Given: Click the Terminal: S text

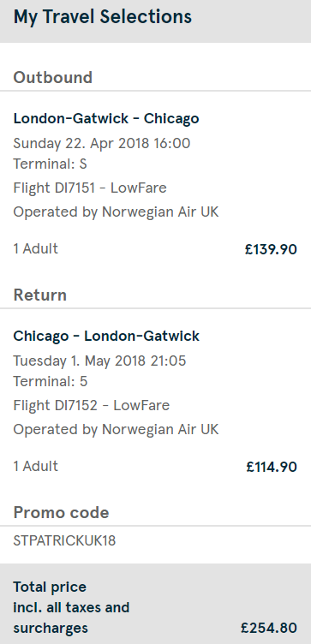Looking at the screenshot, I should [51, 164].
